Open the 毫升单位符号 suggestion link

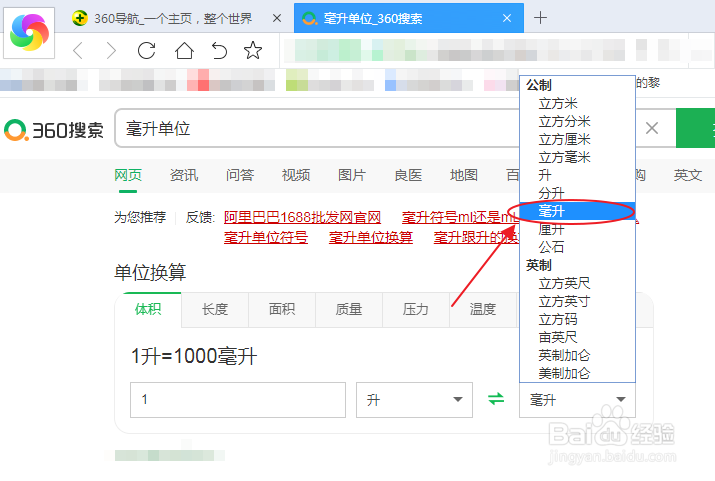(266, 237)
